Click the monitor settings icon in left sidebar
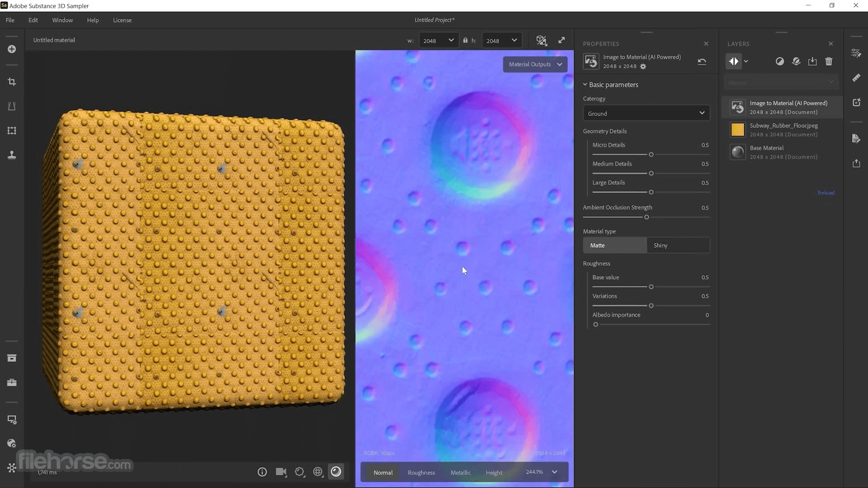 point(12,420)
